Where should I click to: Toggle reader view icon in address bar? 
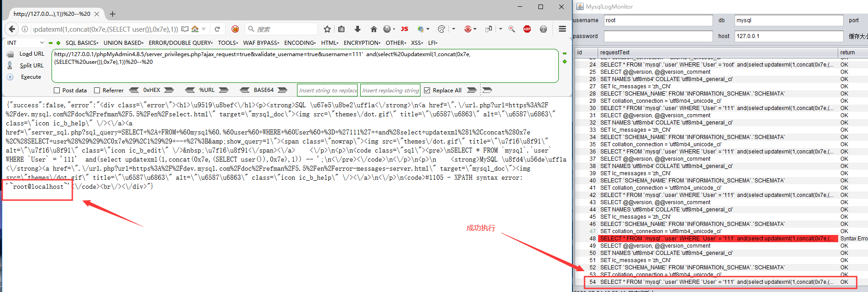pyautogui.click(x=185, y=29)
